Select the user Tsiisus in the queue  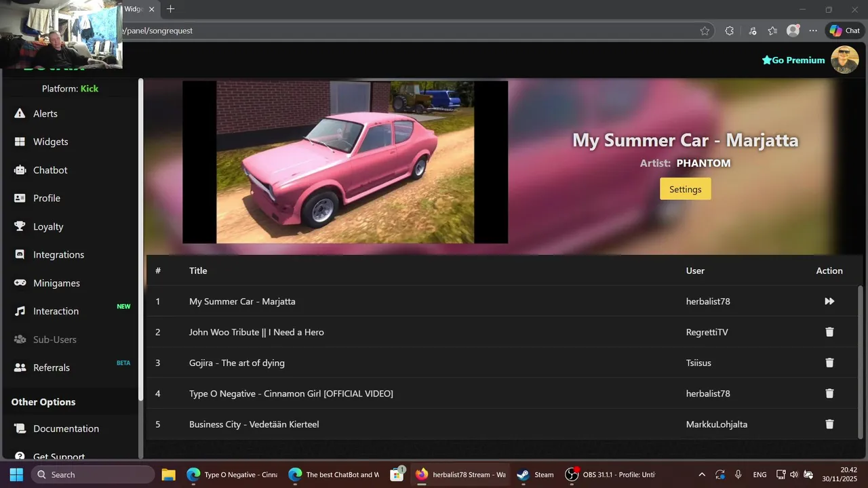(x=698, y=363)
